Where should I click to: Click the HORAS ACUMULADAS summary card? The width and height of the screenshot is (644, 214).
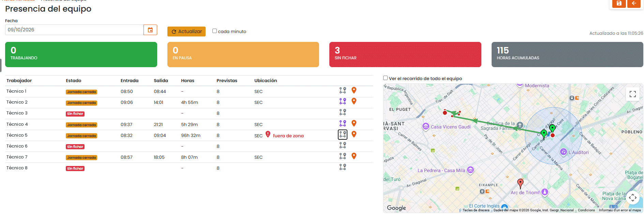(x=567, y=55)
